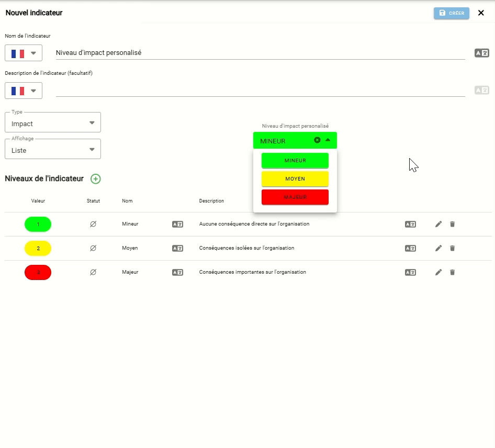Click into the indicator description text field
The height and width of the screenshot is (448, 495).
pyautogui.click(x=260, y=91)
